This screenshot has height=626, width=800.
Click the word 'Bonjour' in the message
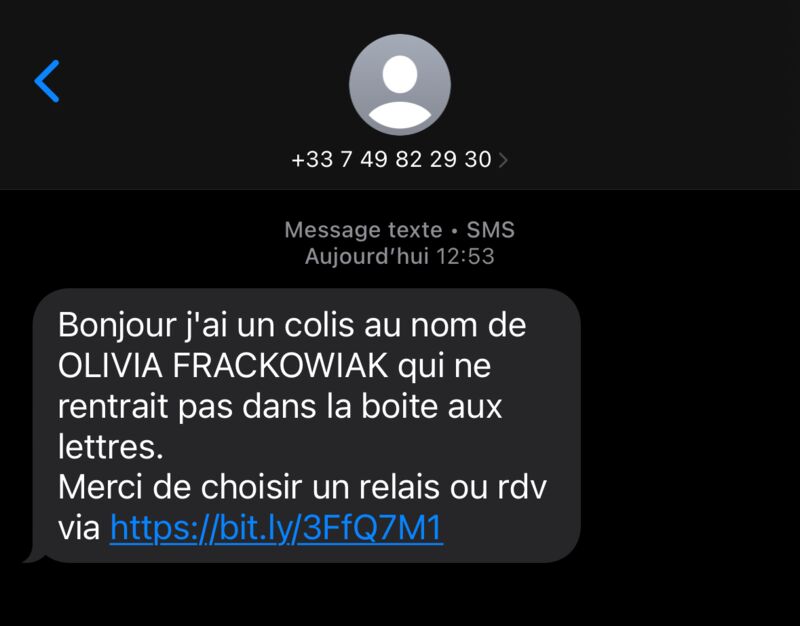tap(117, 326)
